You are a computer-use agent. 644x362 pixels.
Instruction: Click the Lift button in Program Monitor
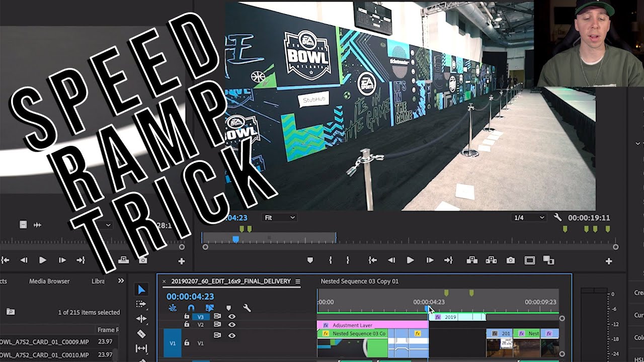(472, 260)
